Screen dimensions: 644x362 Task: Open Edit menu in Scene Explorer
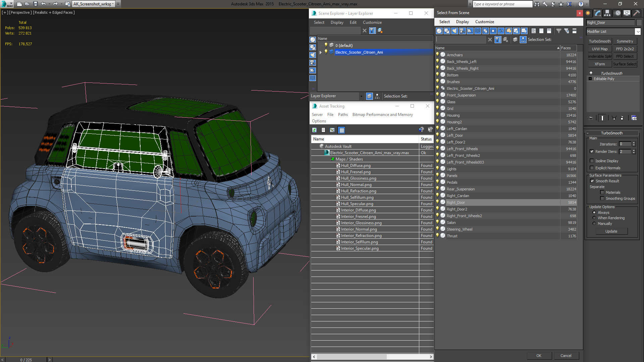click(353, 22)
